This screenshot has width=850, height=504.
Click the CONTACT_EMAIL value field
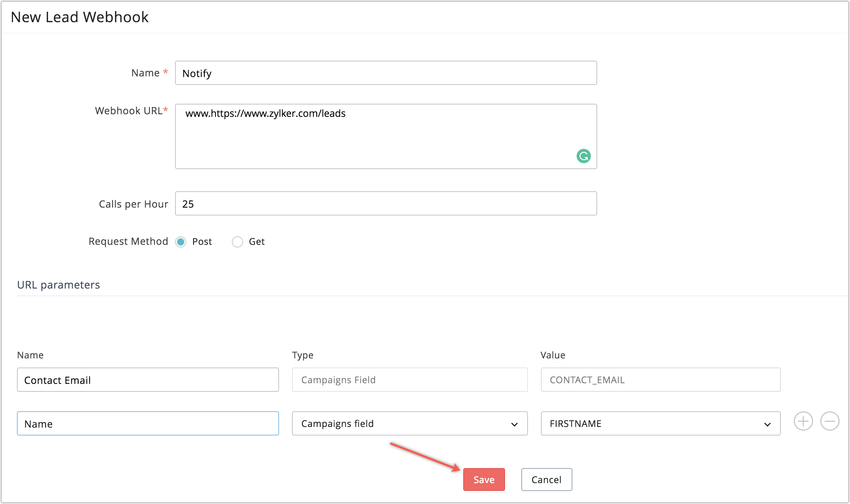click(660, 380)
